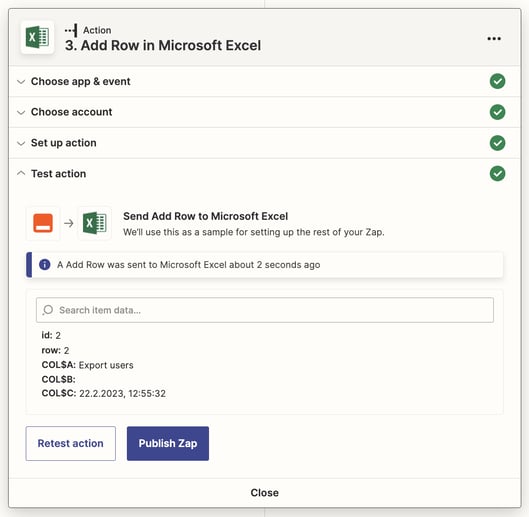529x517 pixels.
Task: Open the three-dot more options menu
Action: pyautogui.click(x=494, y=38)
